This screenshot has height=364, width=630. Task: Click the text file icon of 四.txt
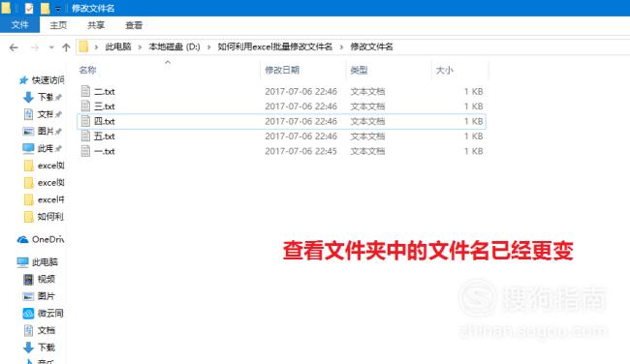point(85,121)
